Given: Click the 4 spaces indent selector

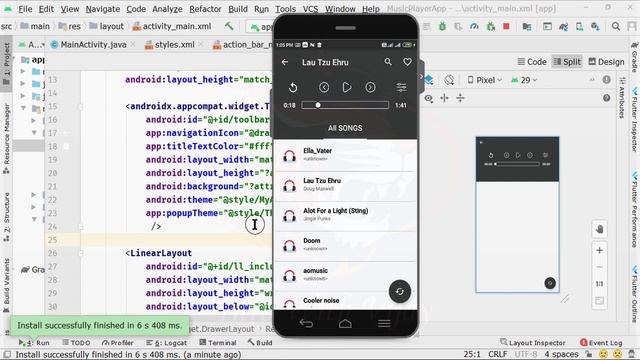Looking at the screenshot, I should click(561, 354).
